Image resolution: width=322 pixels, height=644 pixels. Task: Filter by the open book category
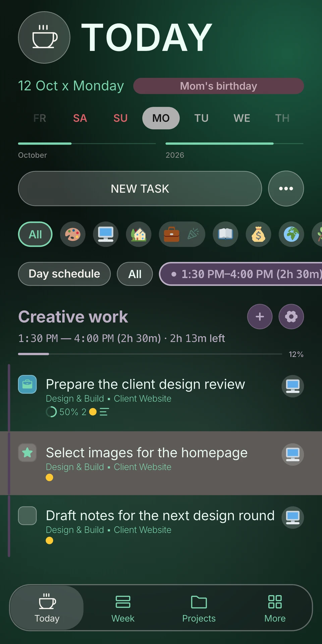coord(225,234)
